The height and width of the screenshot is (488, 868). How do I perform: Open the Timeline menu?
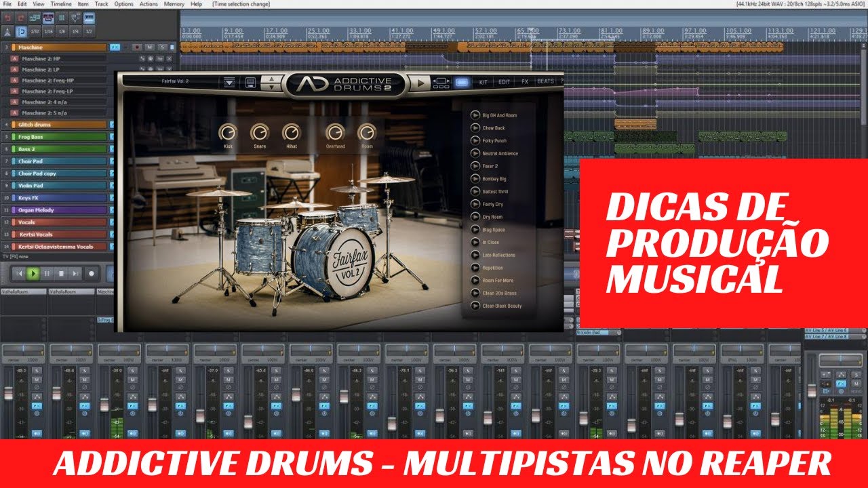pyautogui.click(x=61, y=4)
